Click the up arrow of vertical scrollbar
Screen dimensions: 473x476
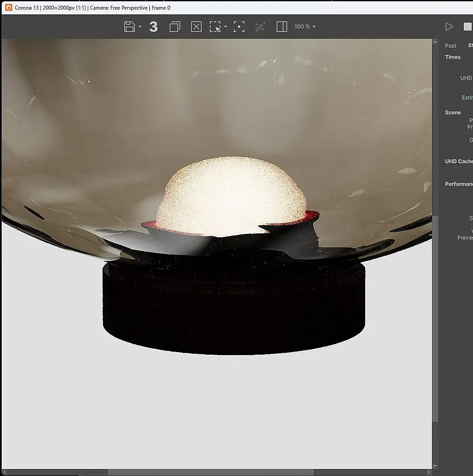point(435,42)
